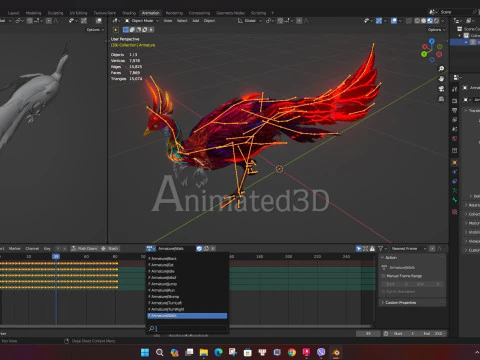This screenshot has height=360, width=480.
Task: Open the Marker menu in Dope Sheet
Action: [14, 248]
